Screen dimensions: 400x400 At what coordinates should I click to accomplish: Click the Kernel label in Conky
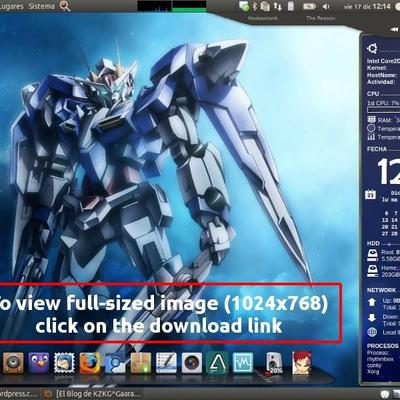(x=377, y=68)
